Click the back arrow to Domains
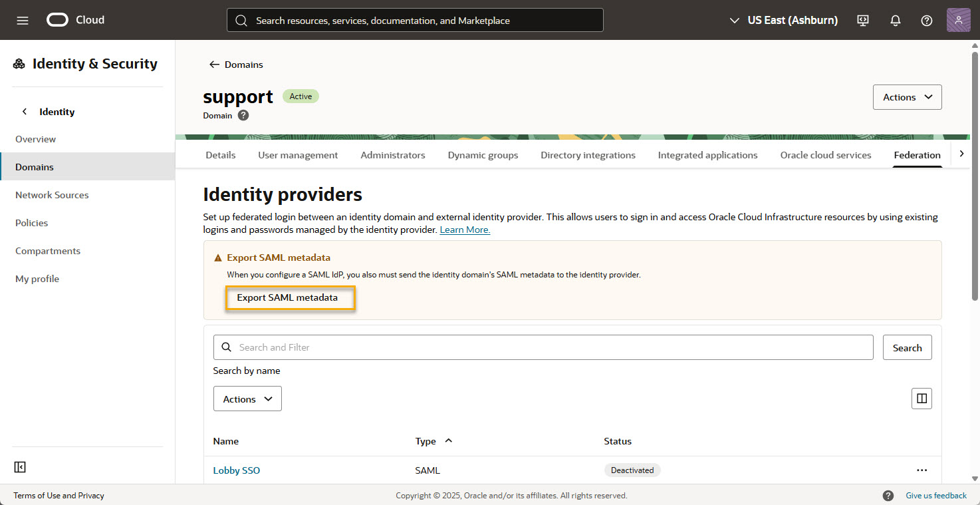The image size is (980, 505). click(x=214, y=65)
